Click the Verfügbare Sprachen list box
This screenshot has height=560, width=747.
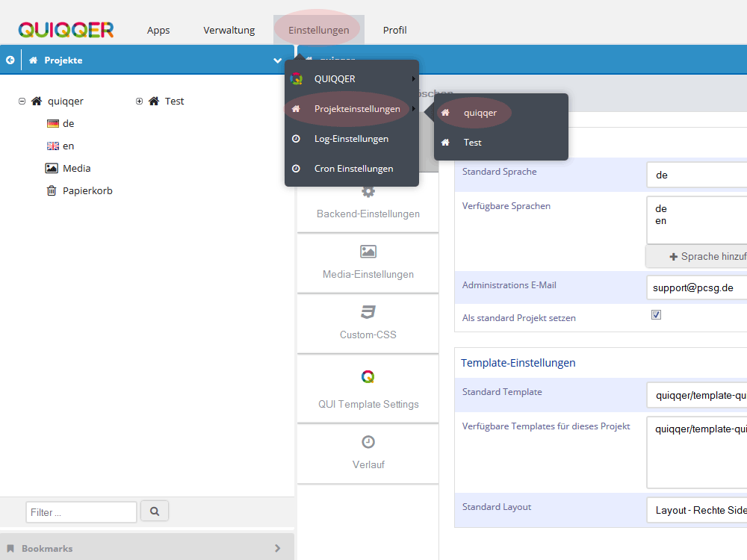696,220
